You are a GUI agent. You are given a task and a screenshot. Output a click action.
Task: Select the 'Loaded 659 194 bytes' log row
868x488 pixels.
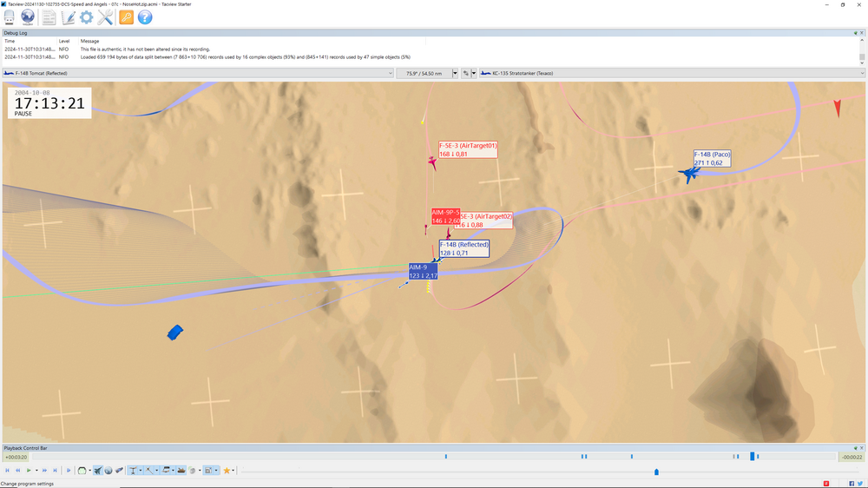[x=431, y=57]
